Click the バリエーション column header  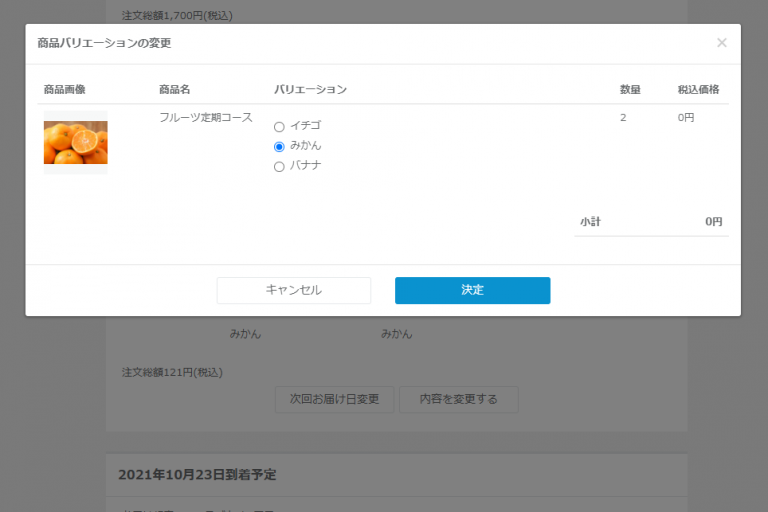[310, 90]
